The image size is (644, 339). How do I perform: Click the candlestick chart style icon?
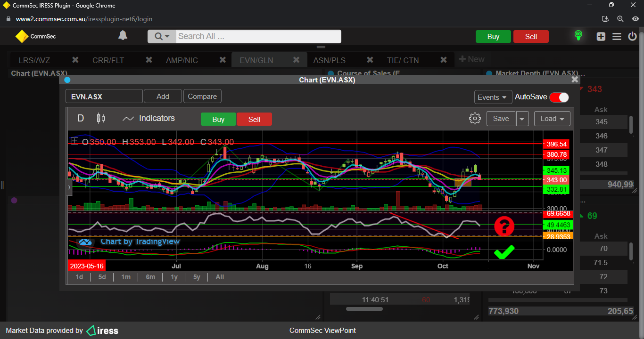[x=100, y=118]
